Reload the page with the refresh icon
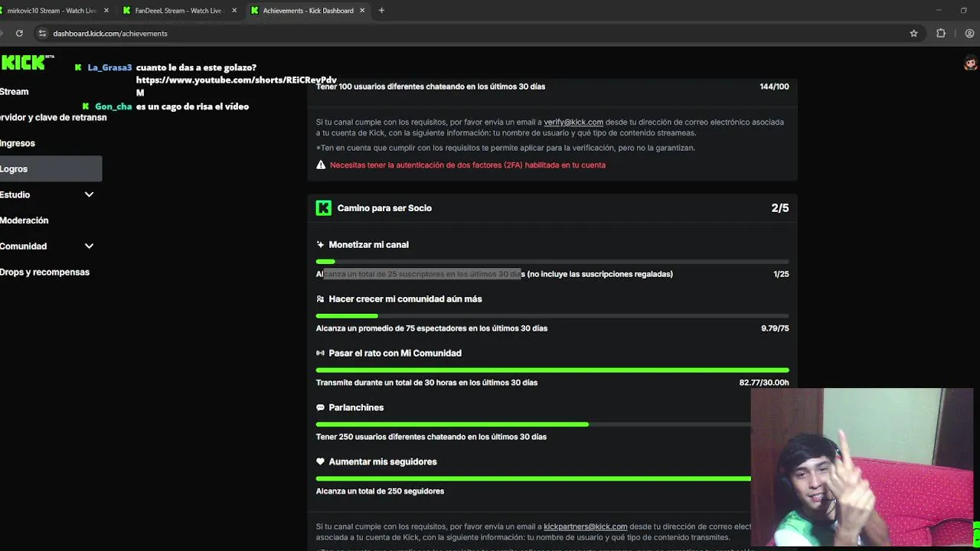 tap(19, 34)
